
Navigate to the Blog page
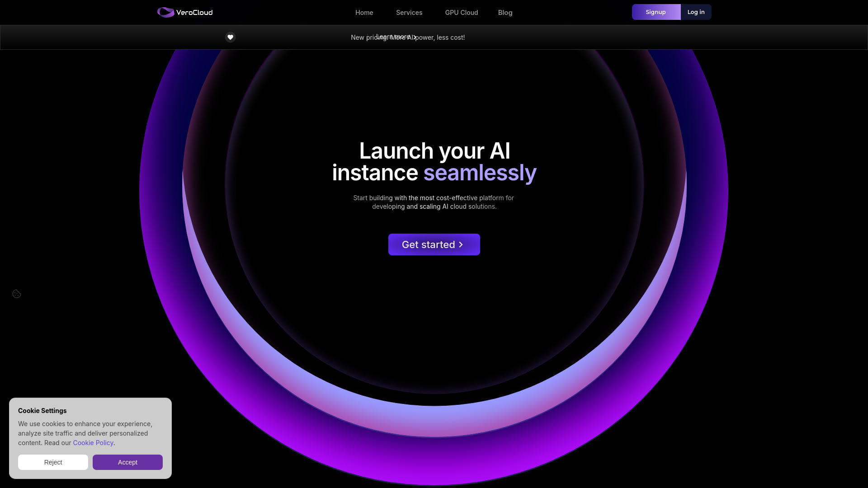pos(505,13)
